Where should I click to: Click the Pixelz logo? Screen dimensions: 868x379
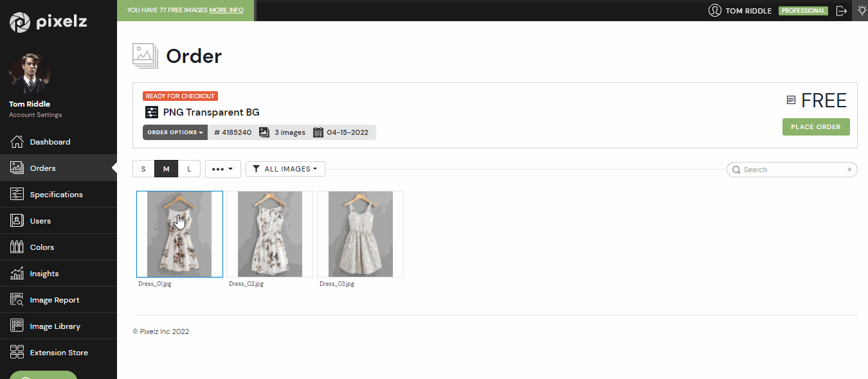[48, 22]
